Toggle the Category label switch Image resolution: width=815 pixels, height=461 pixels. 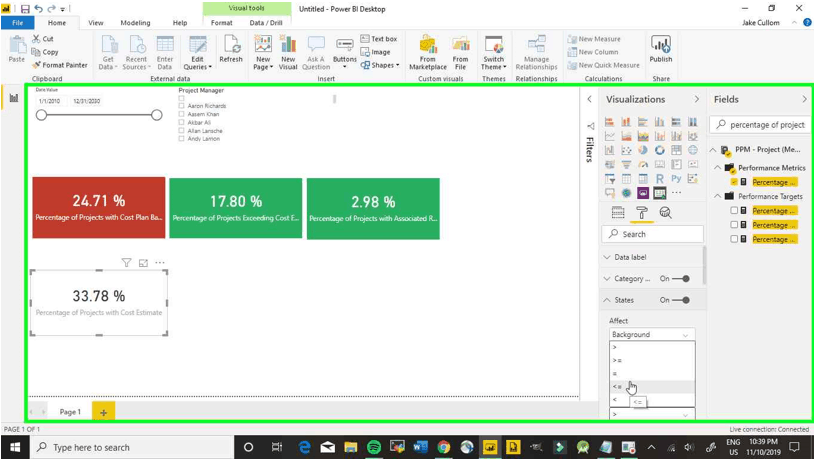[680, 279]
